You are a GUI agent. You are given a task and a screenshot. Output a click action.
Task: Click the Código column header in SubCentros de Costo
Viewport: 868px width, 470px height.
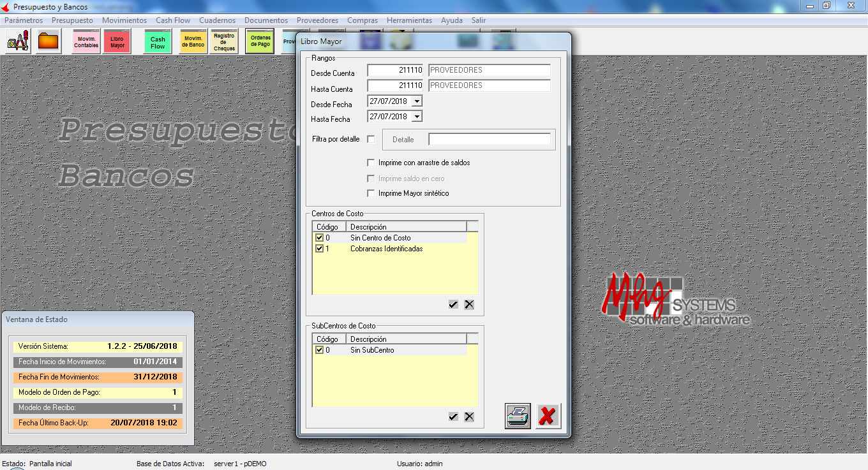pos(329,339)
